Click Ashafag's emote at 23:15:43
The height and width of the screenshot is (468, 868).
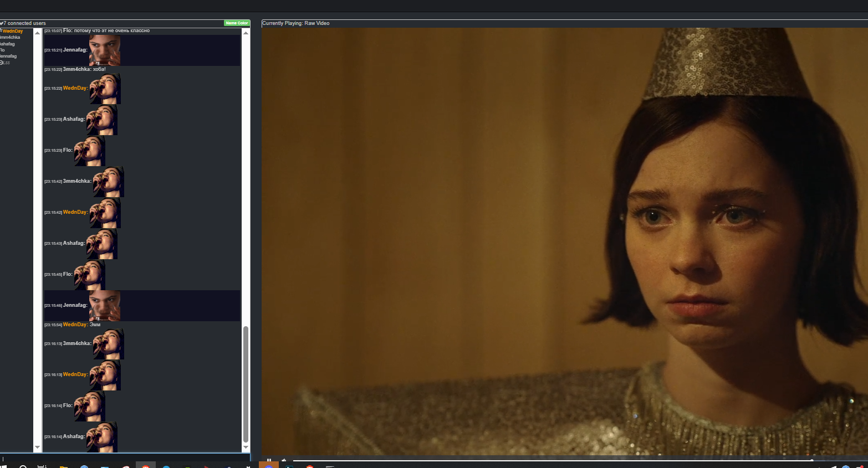click(102, 244)
